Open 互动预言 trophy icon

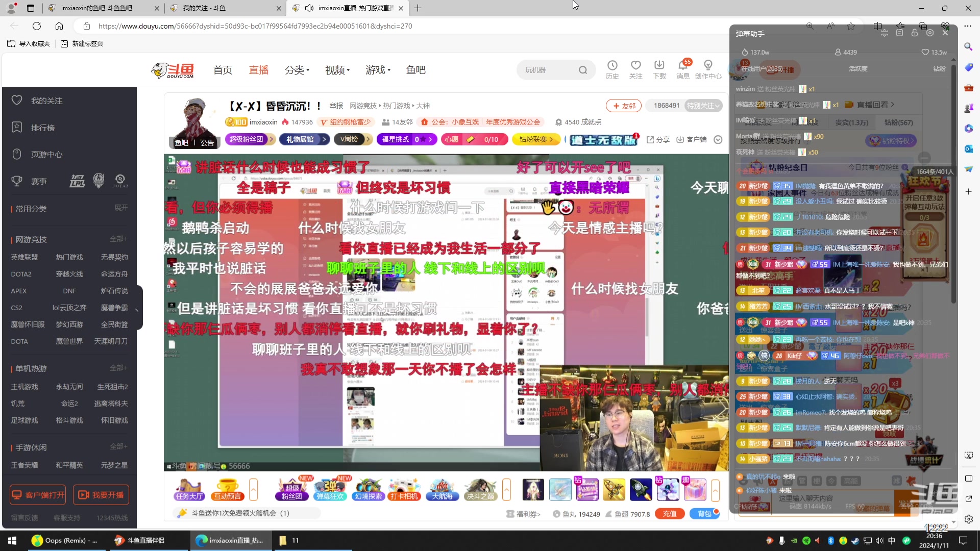(x=228, y=489)
